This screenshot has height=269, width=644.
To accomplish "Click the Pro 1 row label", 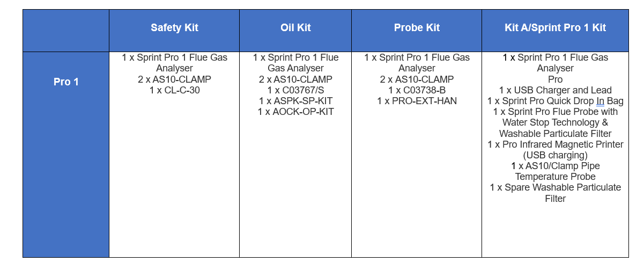I will (66, 82).
